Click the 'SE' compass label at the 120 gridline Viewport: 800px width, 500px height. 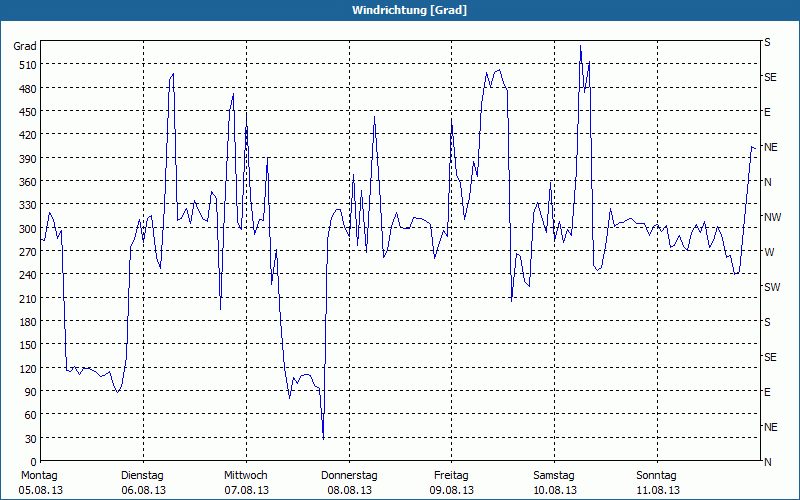tap(770, 357)
